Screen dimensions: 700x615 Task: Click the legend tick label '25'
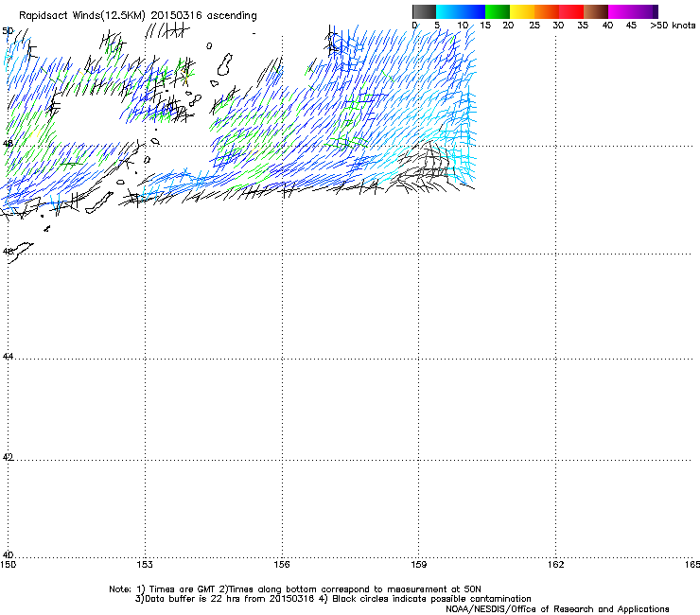coord(534,26)
